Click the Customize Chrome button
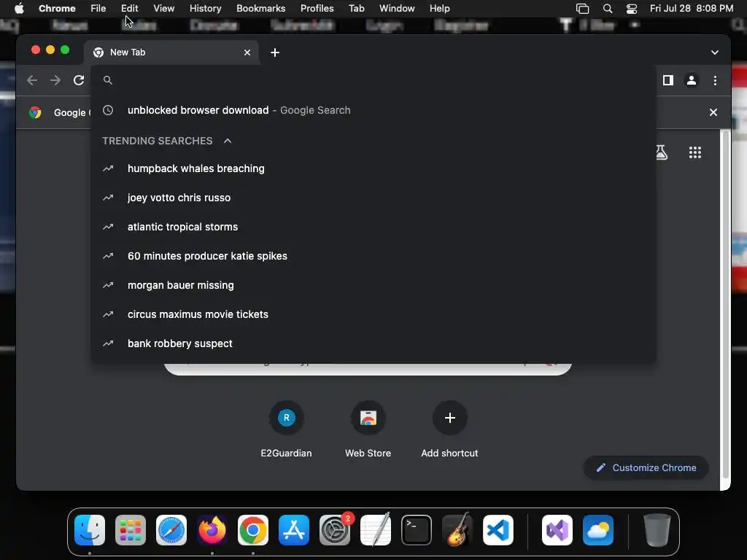This screenshot has height=560, width=747. click(x=646, y=467)
